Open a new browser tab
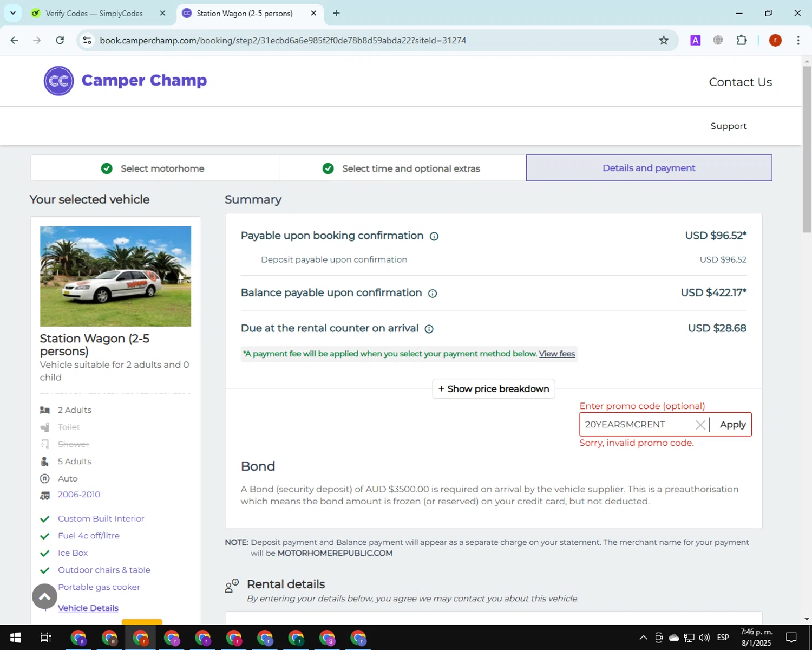The height and width of the screenshot is (650, 812). (x=336, y=13)
